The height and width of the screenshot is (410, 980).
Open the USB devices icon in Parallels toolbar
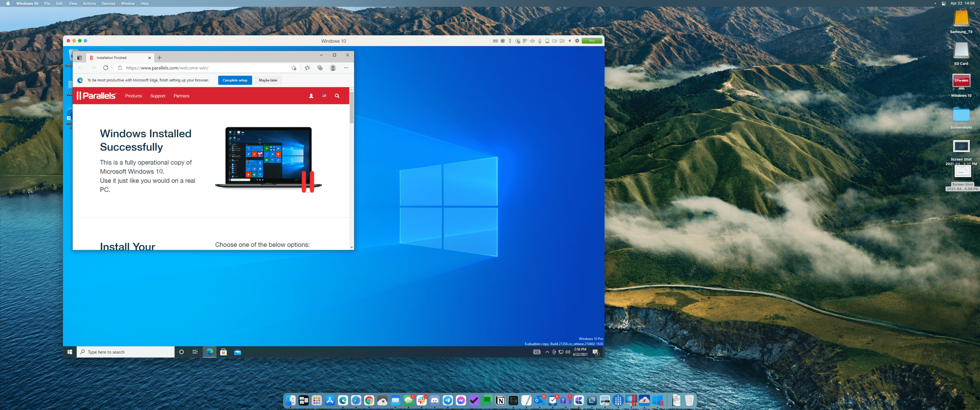[x=510, y=41]
